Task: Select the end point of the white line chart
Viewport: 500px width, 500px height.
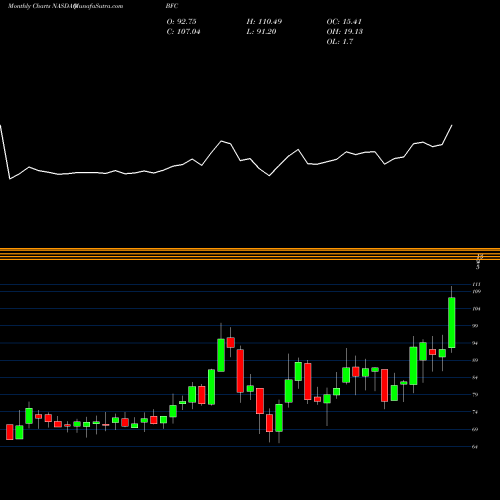Action: click(x=452, y=125)
